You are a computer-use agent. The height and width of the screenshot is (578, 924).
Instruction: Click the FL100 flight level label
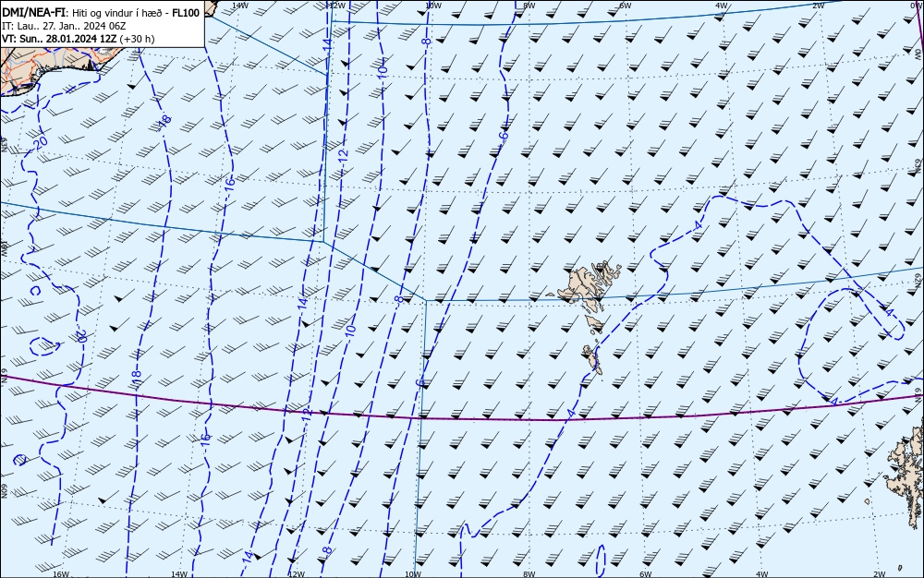pos(186,12)
